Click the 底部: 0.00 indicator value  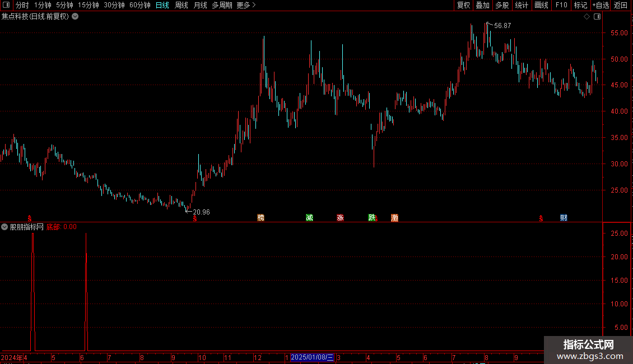click(62, 227)
